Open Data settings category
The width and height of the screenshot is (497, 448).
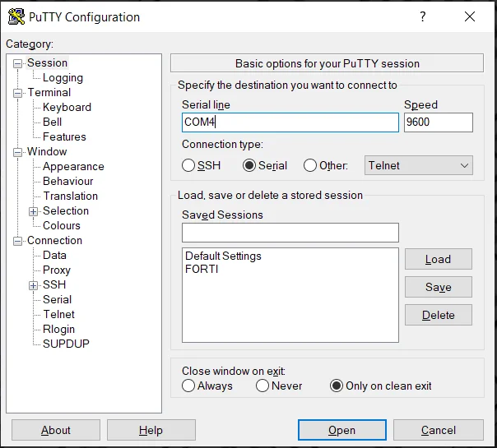(x=54, y=255)
